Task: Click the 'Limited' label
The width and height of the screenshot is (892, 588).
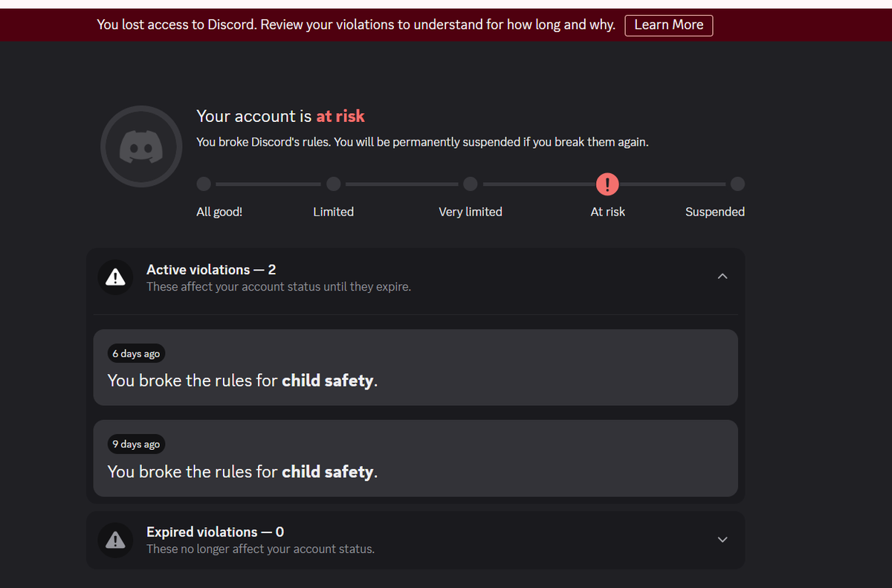Action: point(334,212)
